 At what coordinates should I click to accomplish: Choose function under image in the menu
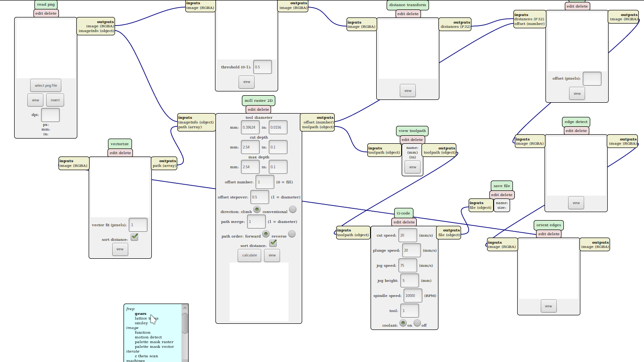(x=143, y=332)
